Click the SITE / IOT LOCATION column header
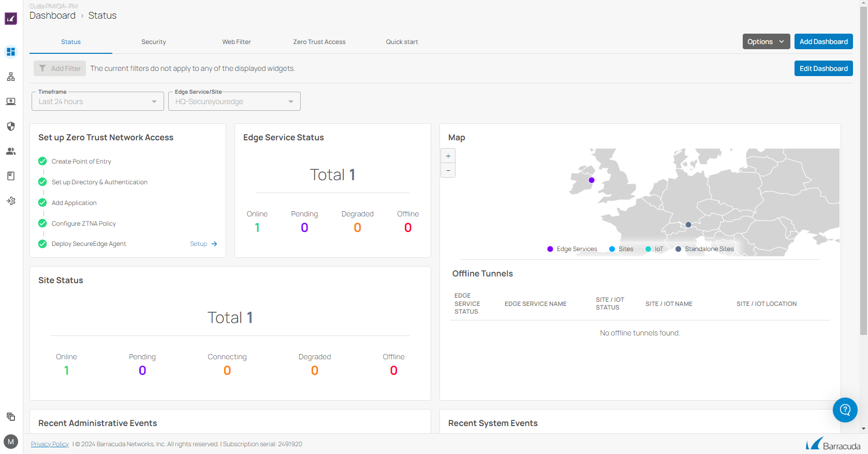 (x=767, y=304)
